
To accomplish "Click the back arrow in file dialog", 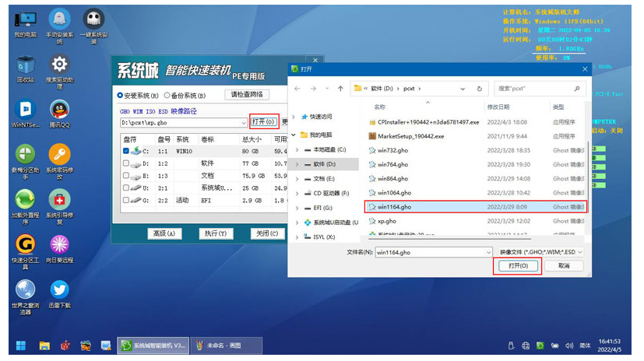I will pyautogui.click(x=299, y=88).
